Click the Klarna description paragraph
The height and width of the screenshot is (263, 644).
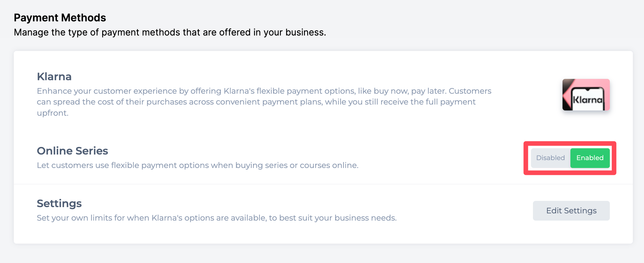tap(264, 102)
